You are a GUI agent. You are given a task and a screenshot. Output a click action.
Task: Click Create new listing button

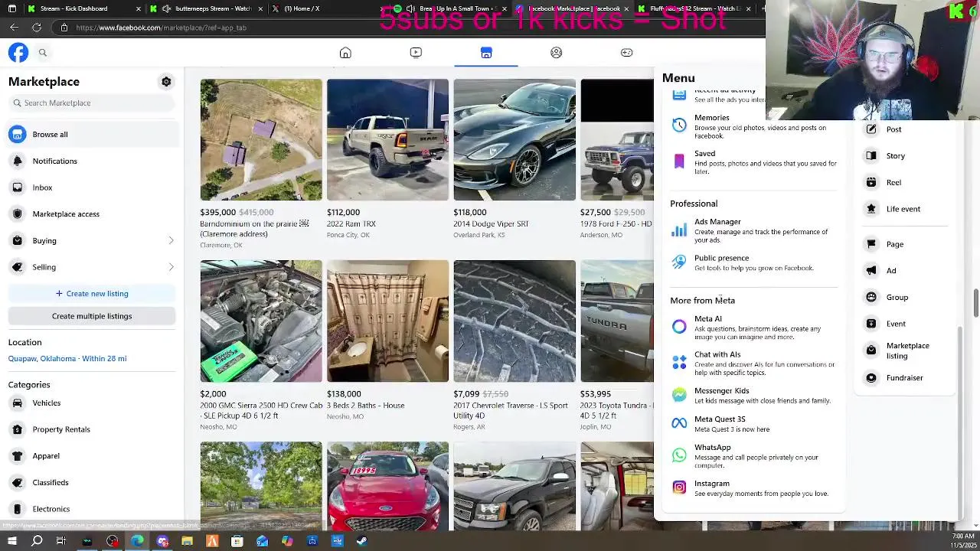92,293
